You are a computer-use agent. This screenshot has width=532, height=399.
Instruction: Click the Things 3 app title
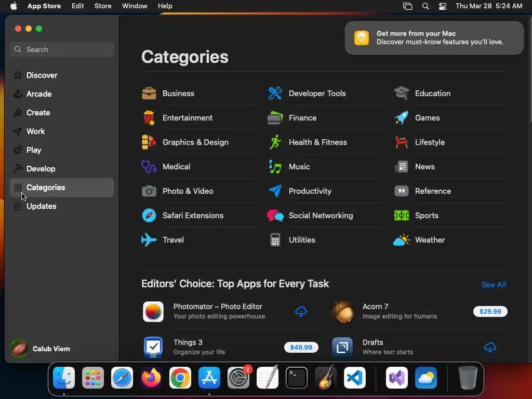(188, 342)
